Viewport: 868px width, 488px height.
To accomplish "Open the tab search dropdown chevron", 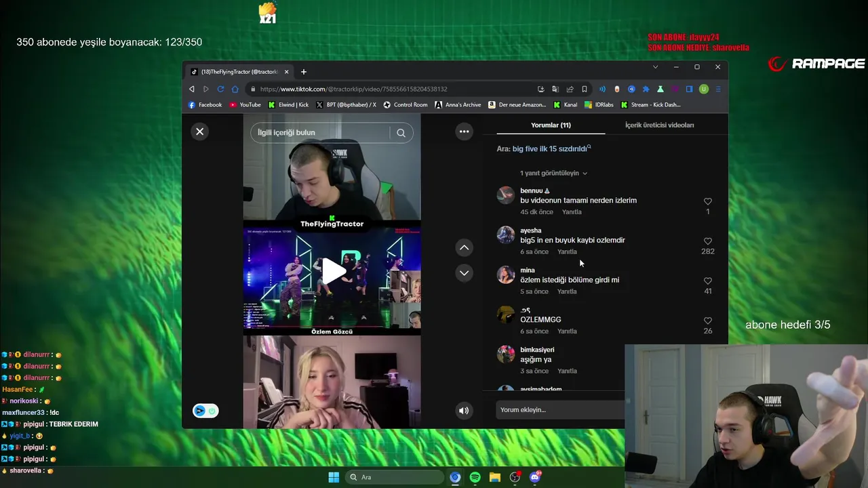I will tap(655, 67).
